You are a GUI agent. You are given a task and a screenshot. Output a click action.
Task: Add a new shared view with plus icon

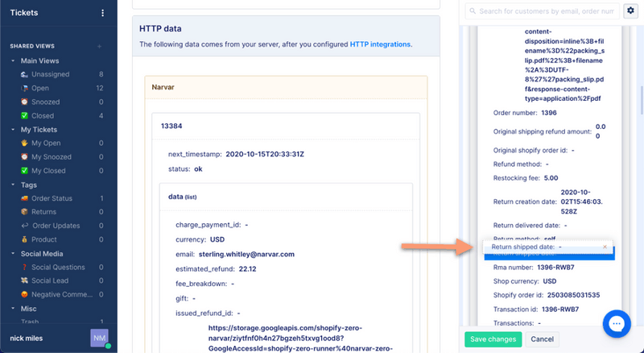click(x=99, y=46)
